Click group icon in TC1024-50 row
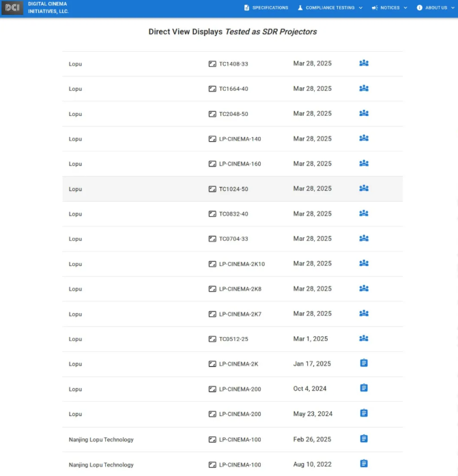This screenshot has width=458, height=476. tap(364, 188)
